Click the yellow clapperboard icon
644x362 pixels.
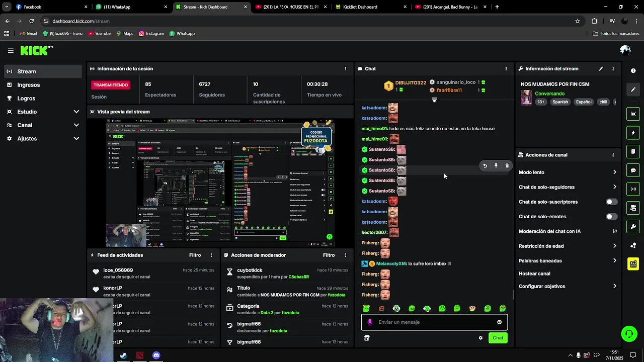pos(633,264)
